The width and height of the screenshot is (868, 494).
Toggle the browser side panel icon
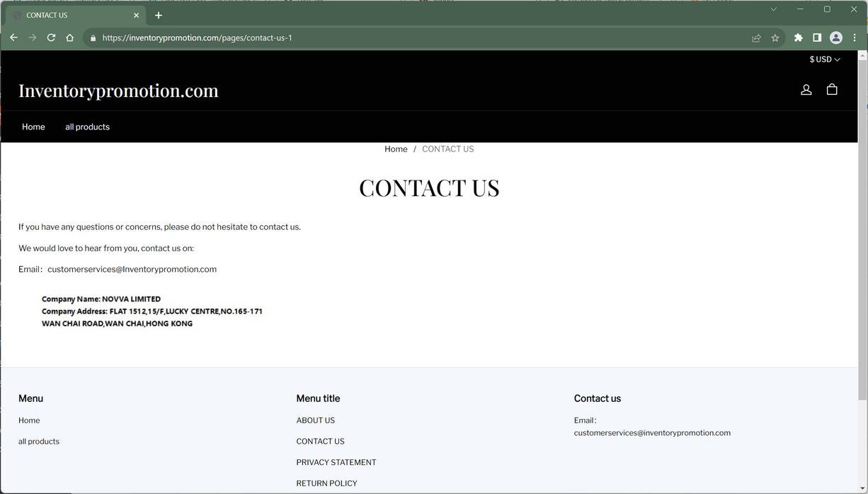tap(816, 38)
